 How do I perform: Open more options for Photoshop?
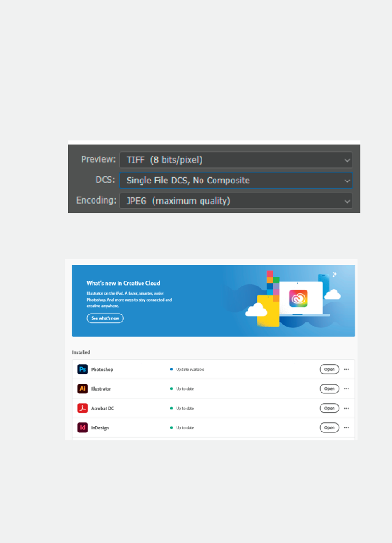click(346, 369)
